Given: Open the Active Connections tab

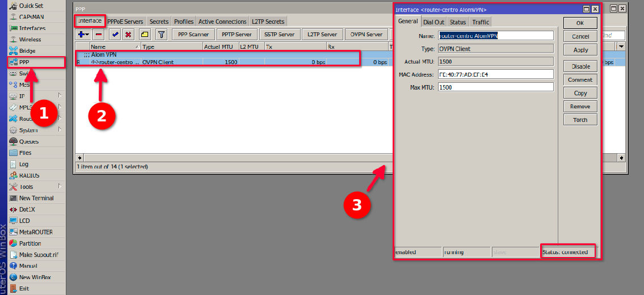Looking at the screenshot, I should pos(222,22).
